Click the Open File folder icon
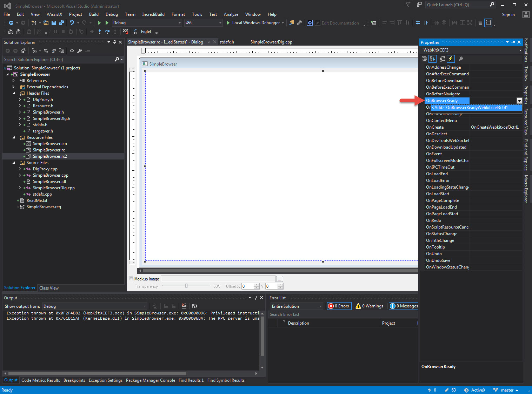 pos(46,23)
